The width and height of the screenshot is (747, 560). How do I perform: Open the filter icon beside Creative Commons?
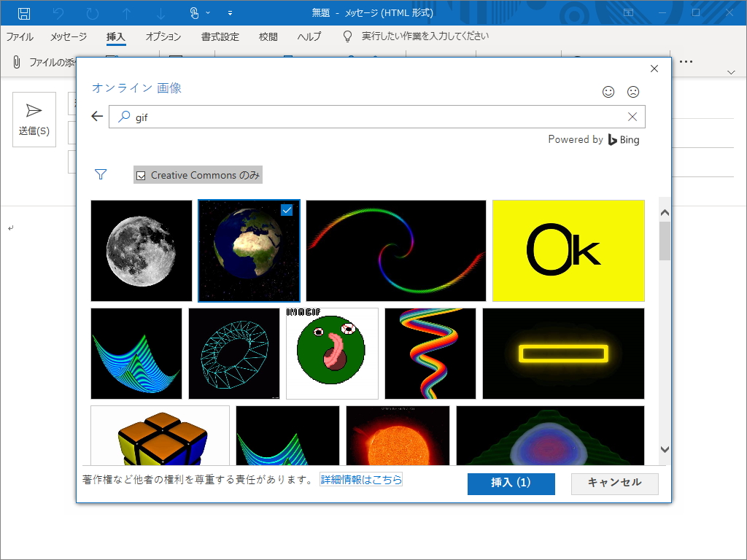[x=100, y=174]
